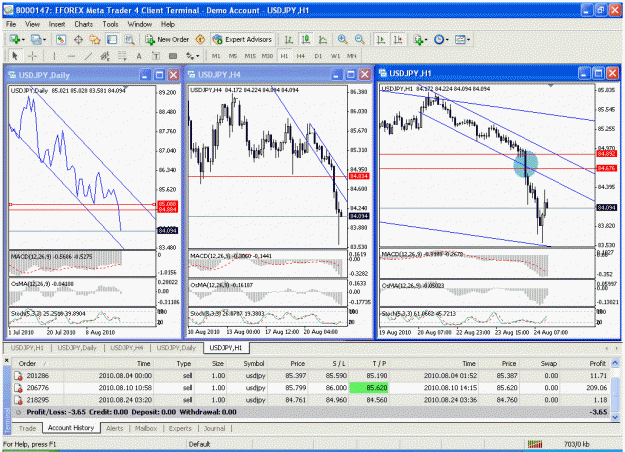The height and width of the screenshot is (452, 625).
Task: Toggle Chart Shift icon
Action: (x=398, y=39)
